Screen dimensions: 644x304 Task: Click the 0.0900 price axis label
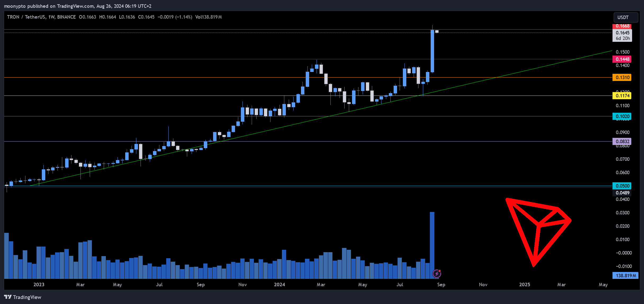(x=623, y=133)
